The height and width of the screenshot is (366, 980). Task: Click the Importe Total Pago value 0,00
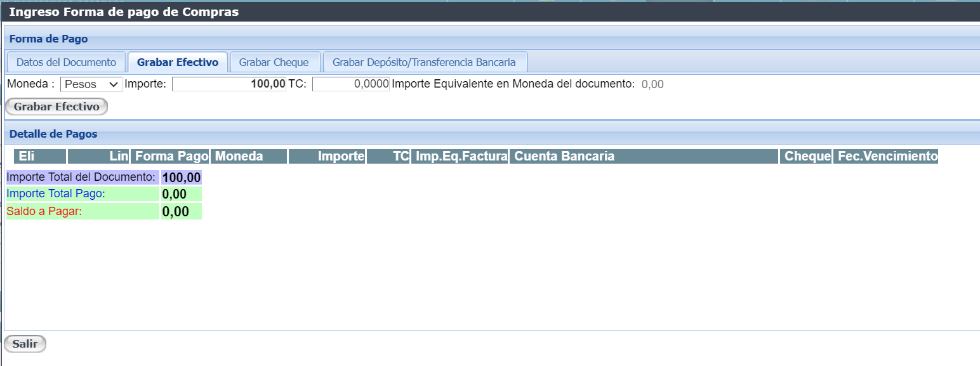[175, 194]
